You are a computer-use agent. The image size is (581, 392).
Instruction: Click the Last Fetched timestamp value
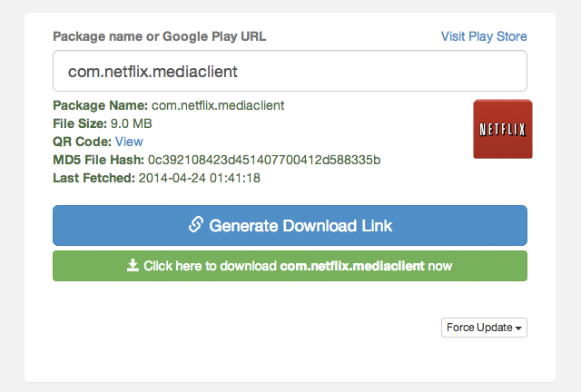[200, 178]
